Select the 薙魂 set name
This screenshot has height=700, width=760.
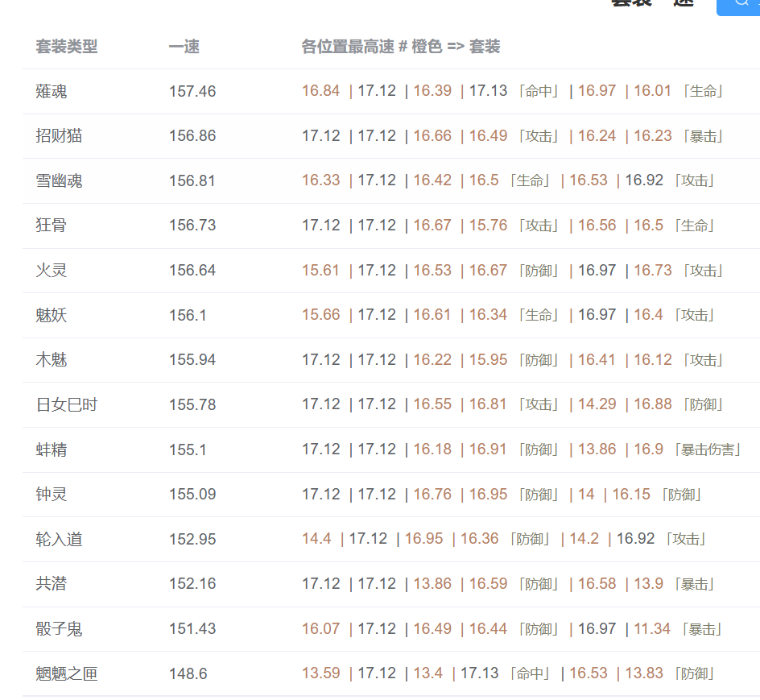coord(52,91)
